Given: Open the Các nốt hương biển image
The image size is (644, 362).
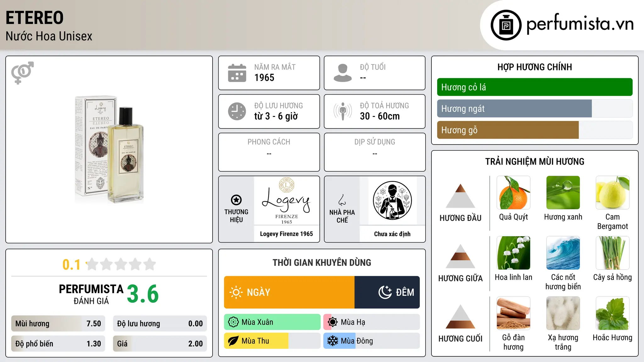Looking at the screenshot, I should 563,253.
